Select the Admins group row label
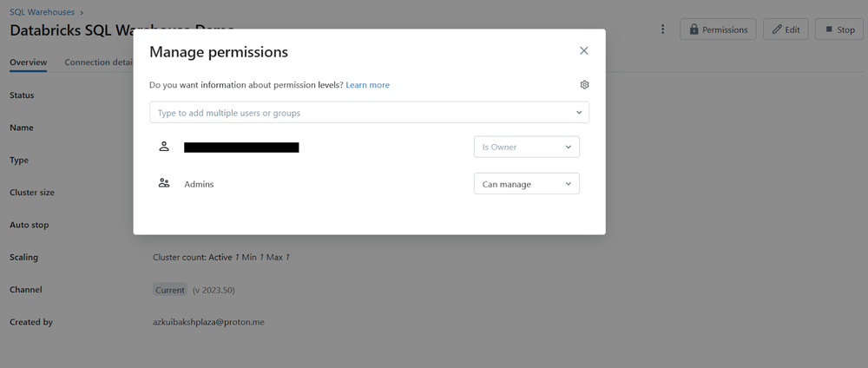Image resolution: width=868 pixels, height=368 pixels. [x=199, y=184]
